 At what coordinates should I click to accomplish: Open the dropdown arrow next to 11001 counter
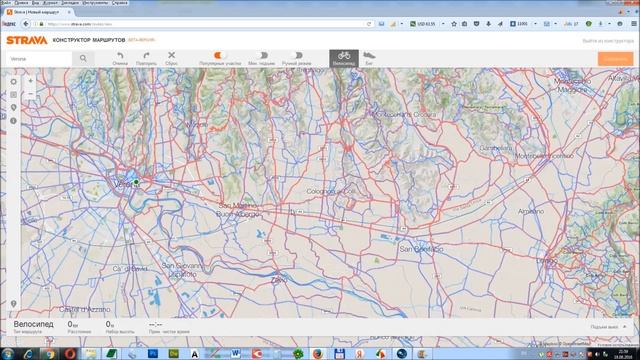tap(536, 24)
